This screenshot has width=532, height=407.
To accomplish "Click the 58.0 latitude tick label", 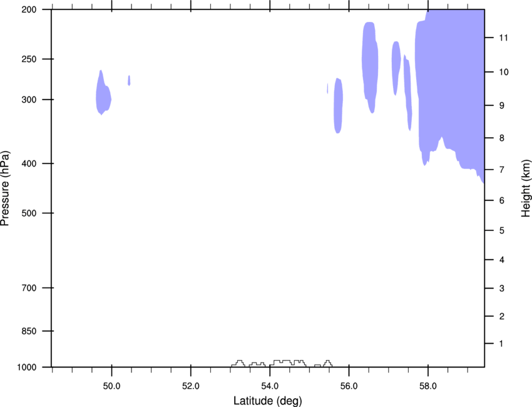I will pyautogui.click(x=428, y=386).
